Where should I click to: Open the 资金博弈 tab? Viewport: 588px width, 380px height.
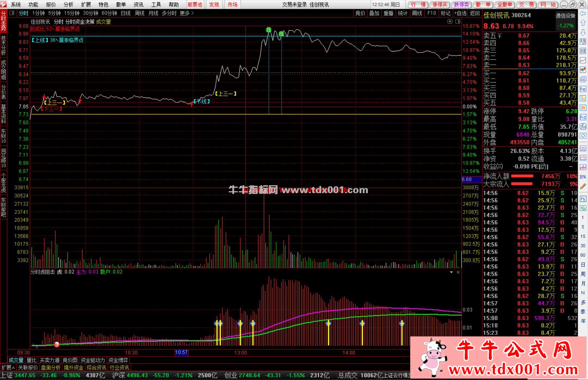tap(118, 360)
